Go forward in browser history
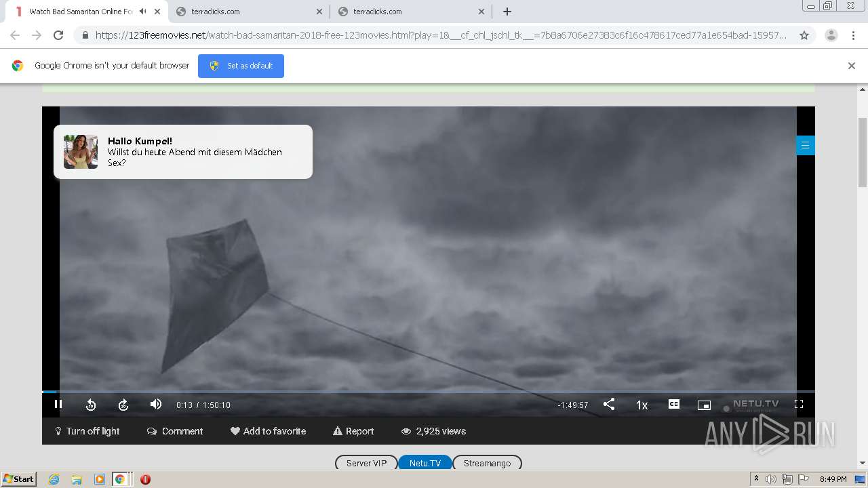The height and width of the screenshot is (488, 868). [x=37, y=35]
